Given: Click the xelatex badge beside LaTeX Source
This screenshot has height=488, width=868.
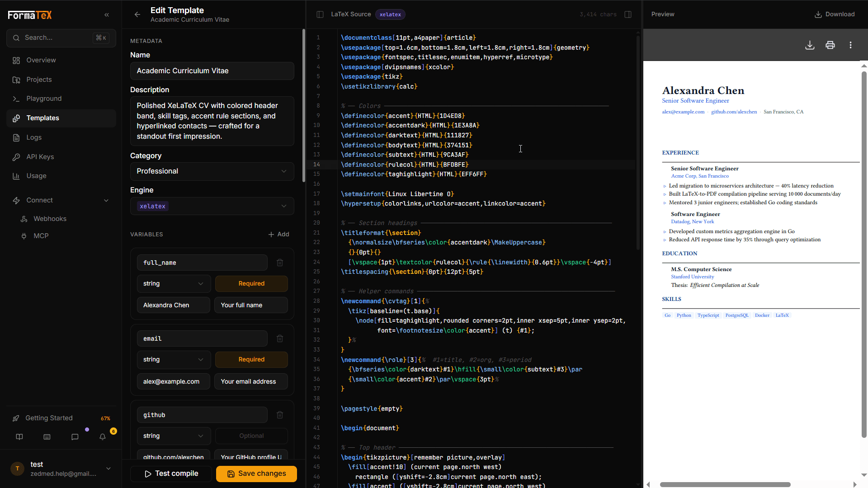Looking at the screenshot, I should [x=390, y=14].
